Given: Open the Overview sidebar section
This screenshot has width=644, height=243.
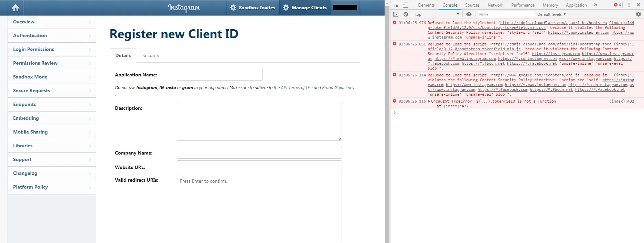Looking at the screenshot, I should click(52, 22).
